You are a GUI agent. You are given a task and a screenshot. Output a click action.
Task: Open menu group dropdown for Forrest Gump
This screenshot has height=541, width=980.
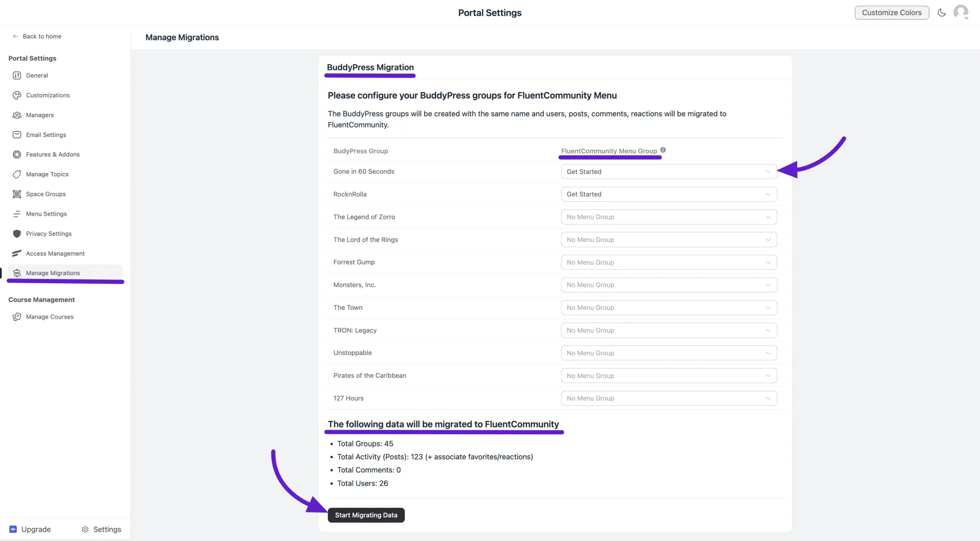pos(669,262)
